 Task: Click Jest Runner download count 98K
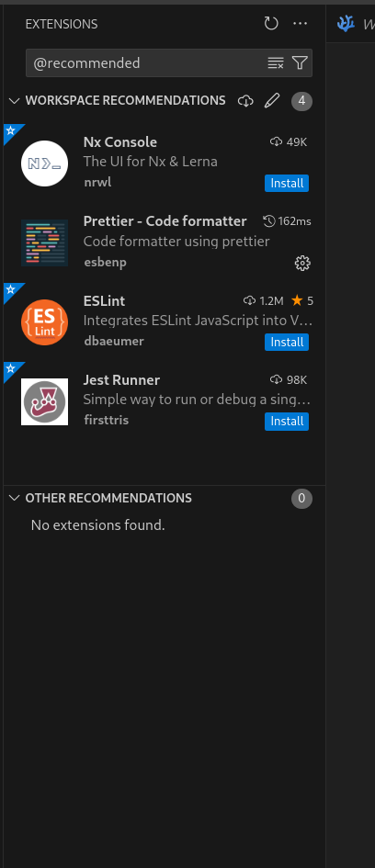pos(289,380)
